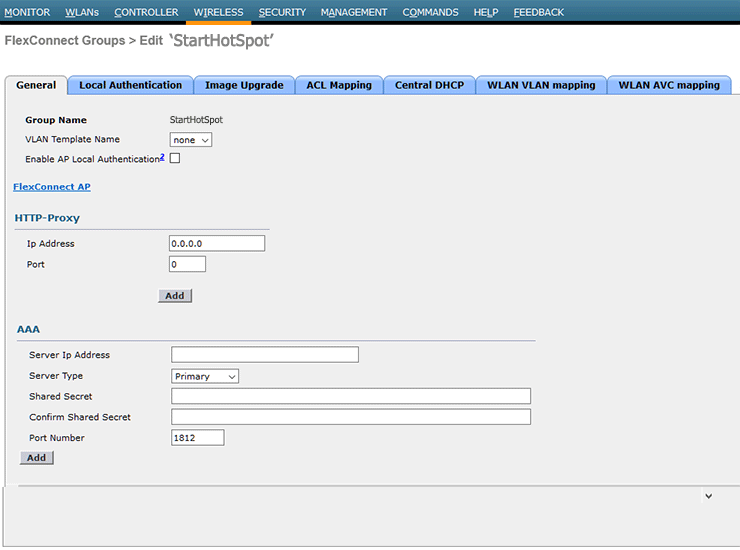Focus the Shared Secret input field

pyautogui.click(x=350, y=396)
